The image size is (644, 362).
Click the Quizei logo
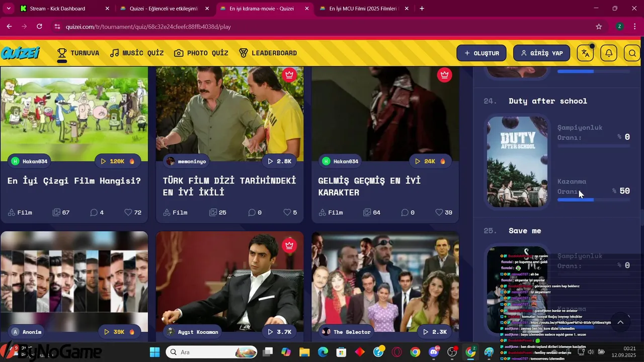(20, 53)
